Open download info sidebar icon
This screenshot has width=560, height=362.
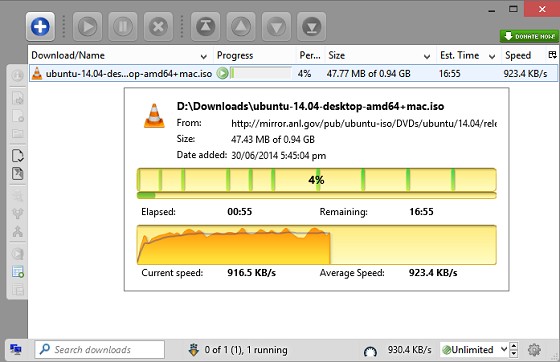[x=17, y=75]
